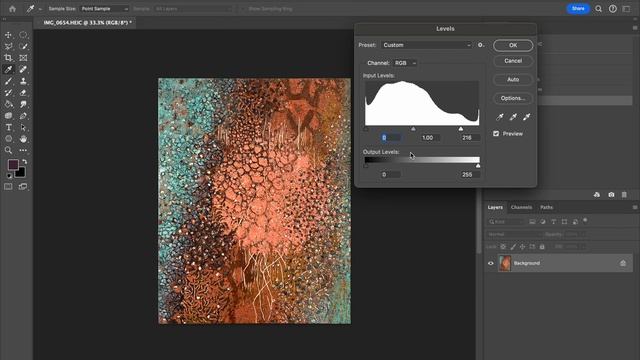The image size is (640, 360).
Task: Open the Sample Size Point Sample dropdown
Action: pyautogui.click(x=104, y=9)
